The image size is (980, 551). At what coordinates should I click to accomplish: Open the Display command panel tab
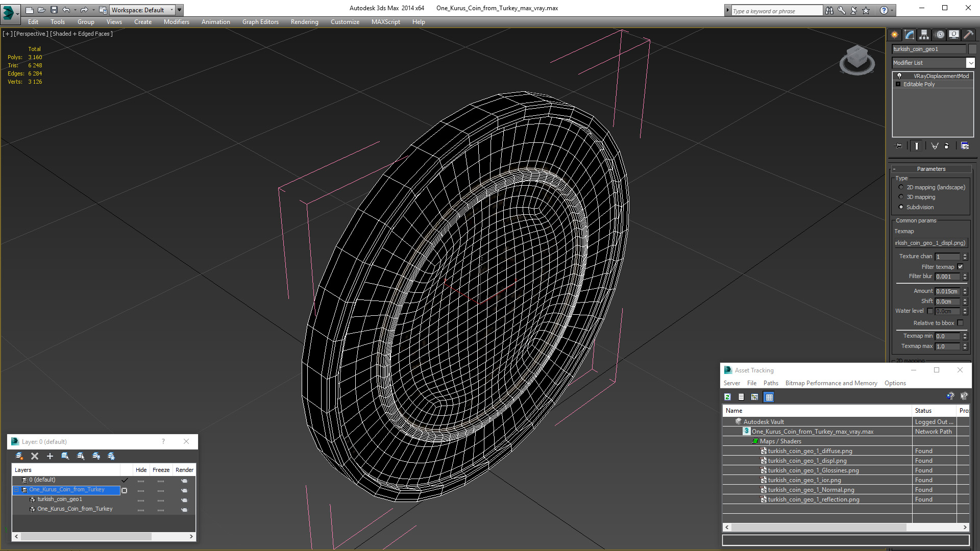(x=954, y=35)
